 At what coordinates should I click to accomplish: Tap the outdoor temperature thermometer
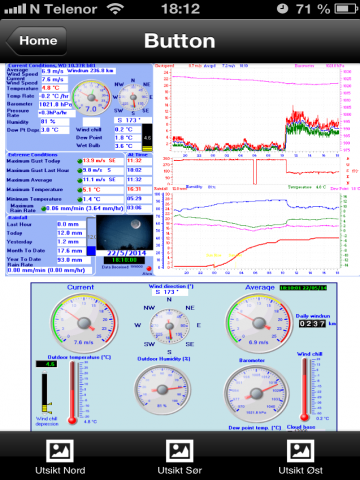pyautogui.click(x=73, y=392)
